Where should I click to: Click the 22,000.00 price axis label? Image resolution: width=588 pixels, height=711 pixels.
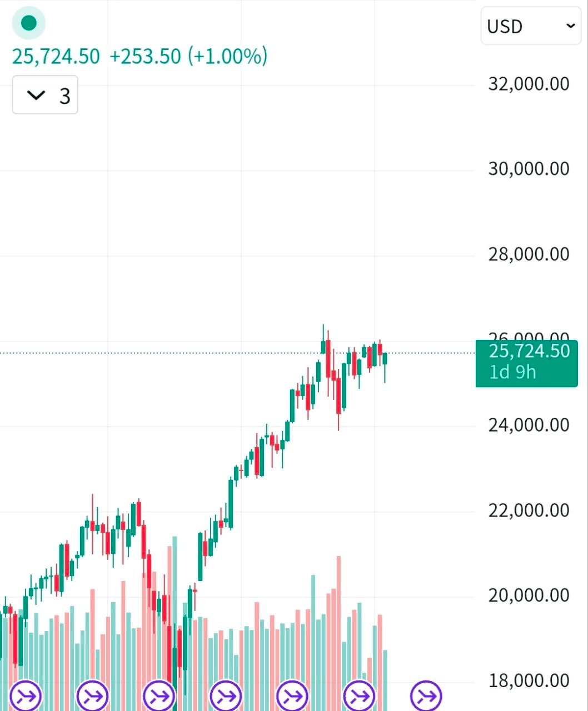click(529, 510)
